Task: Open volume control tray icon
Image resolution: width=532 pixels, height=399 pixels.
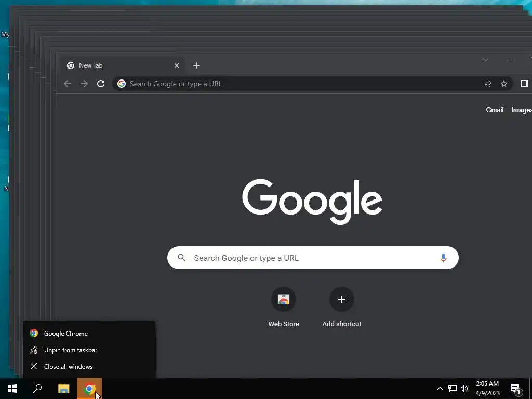Action: tap(464, 389)
